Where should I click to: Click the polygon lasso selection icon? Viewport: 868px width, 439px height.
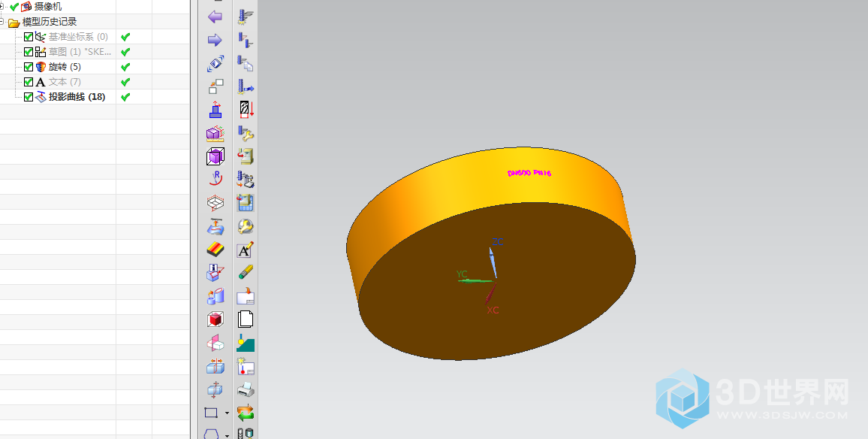(212, 434)
